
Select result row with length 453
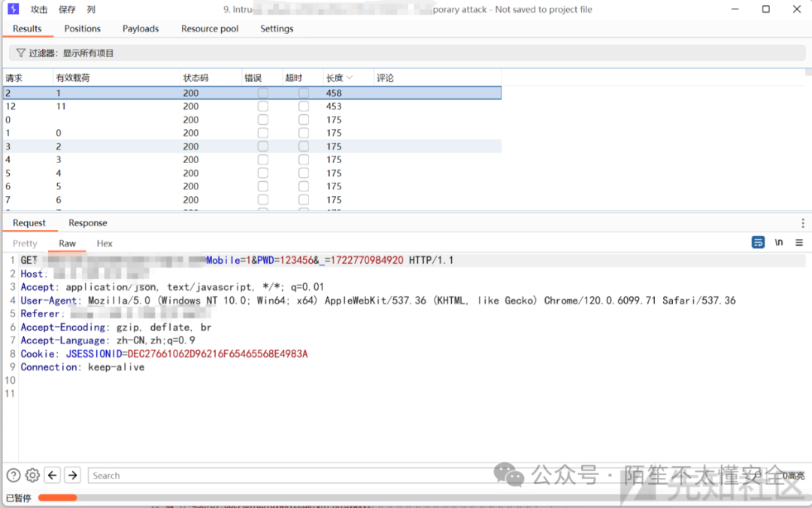click(x=252, y=106)
